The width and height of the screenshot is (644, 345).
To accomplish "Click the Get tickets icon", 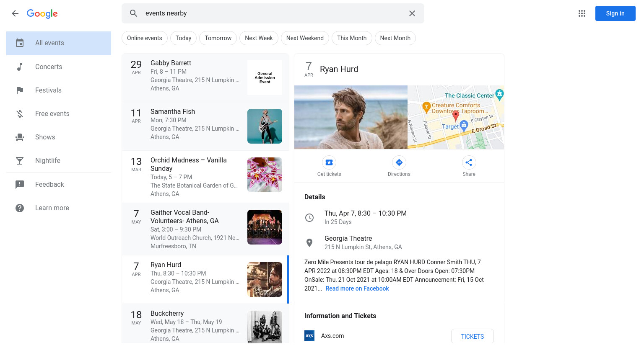I will [329, 162].
